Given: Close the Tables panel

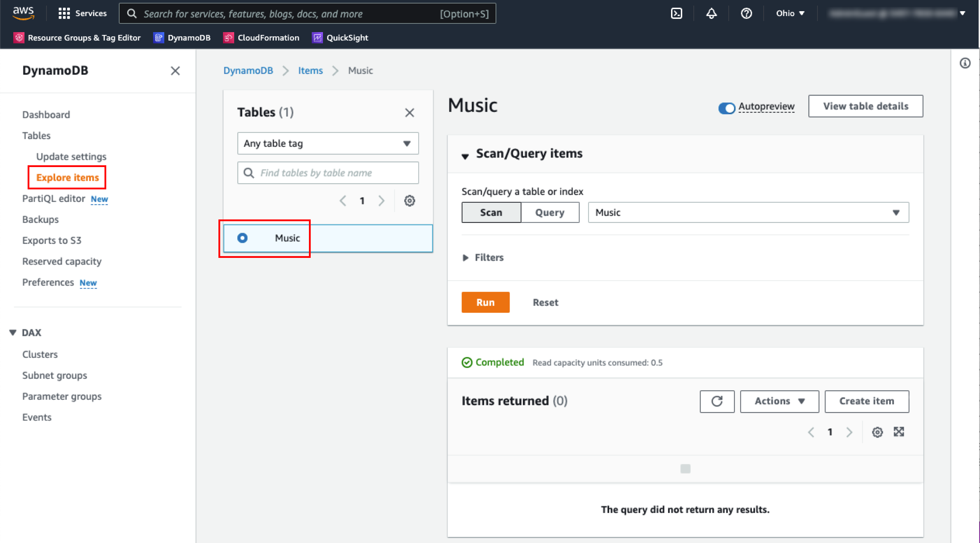Looking at the screenshot, I should [409, 113].
